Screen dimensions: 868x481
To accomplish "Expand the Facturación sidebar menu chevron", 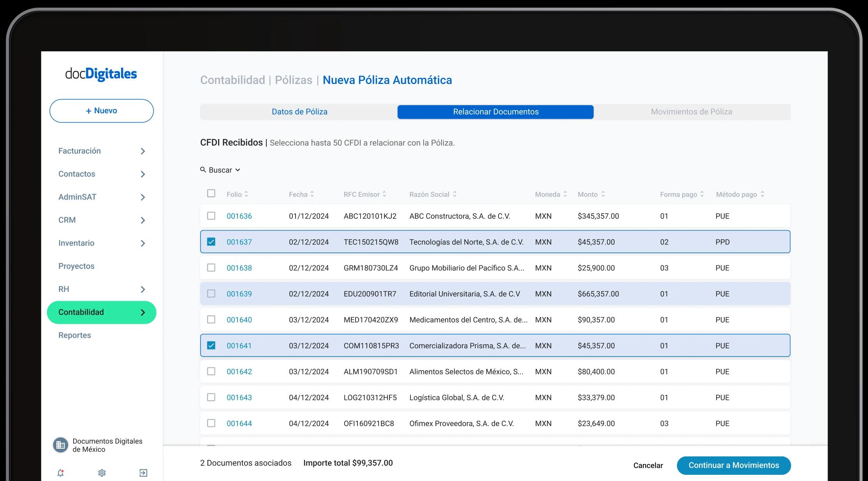I will pyautogui.click(x=143, y=151).
